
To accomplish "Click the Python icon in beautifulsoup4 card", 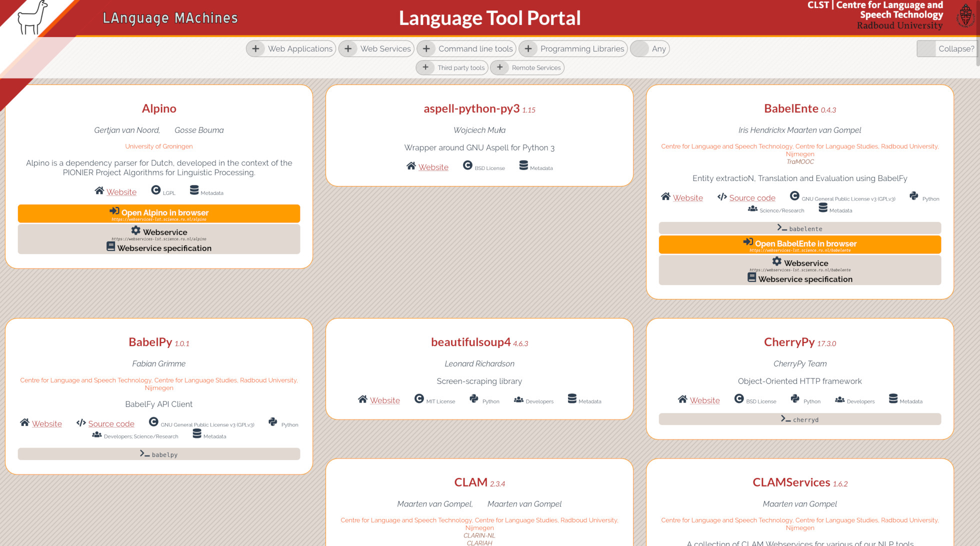I will click(474, 399).
